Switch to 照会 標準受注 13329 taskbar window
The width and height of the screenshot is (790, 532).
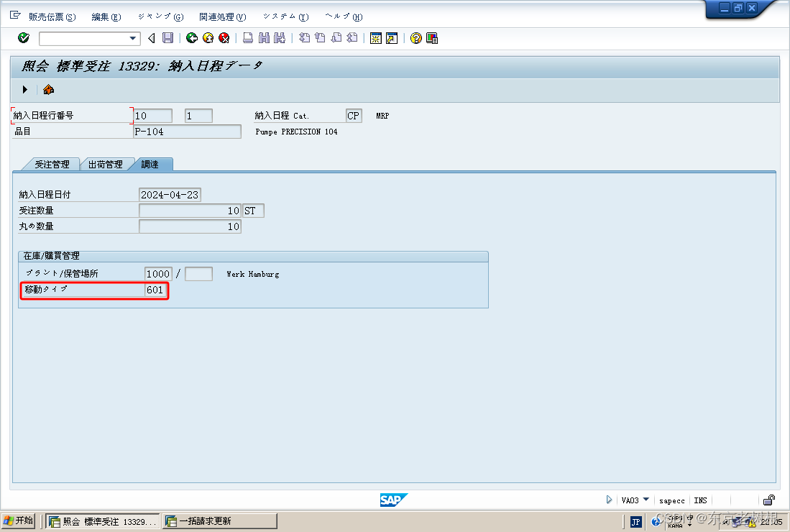point(103,521)
